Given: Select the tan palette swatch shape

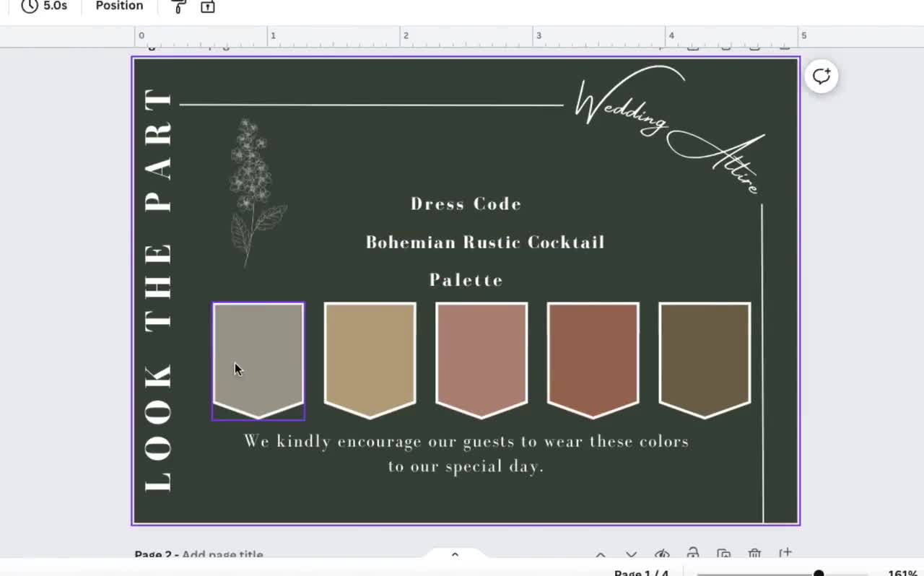Looking at the screenshot, I should (370, 360).
